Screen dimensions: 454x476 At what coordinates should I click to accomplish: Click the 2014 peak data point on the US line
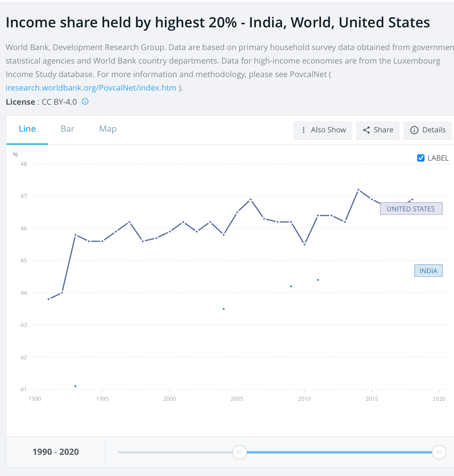(x=358, y=190)
